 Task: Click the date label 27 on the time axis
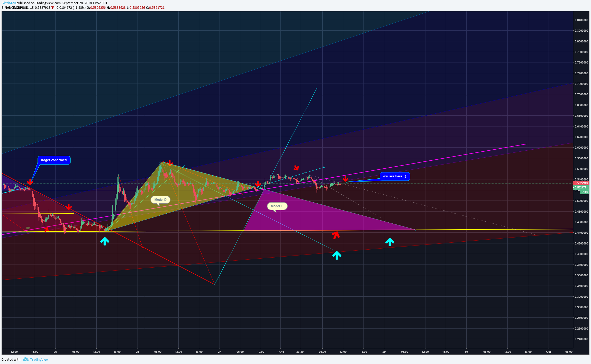[220, 352]
